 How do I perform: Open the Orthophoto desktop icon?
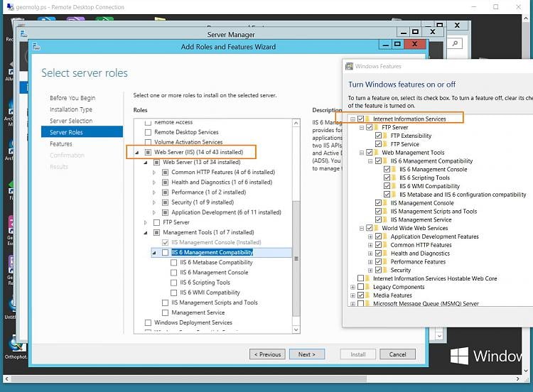click(16, 347)
